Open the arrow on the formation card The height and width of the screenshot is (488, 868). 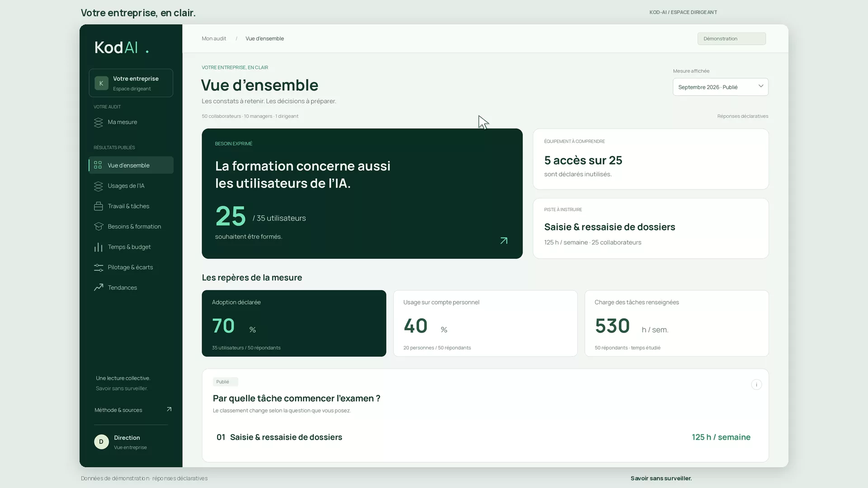504,241
